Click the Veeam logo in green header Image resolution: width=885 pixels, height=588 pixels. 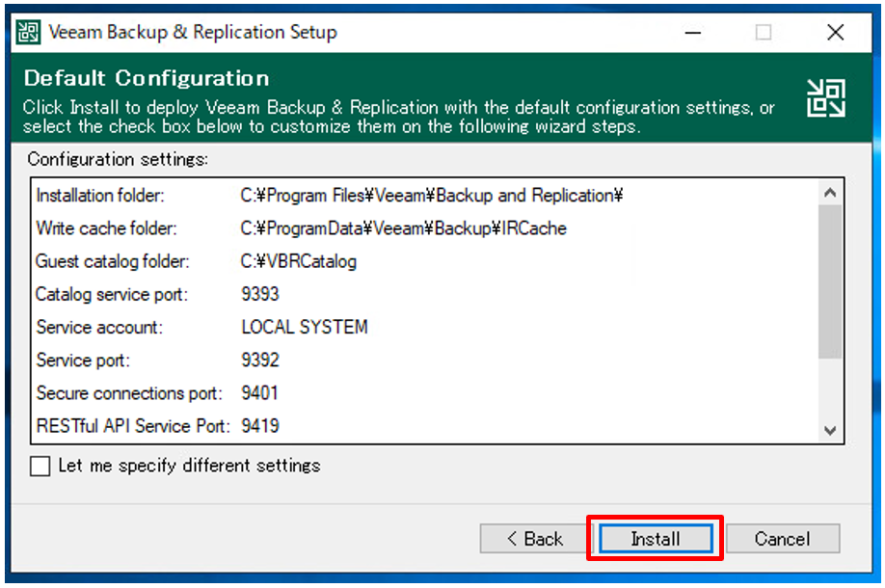point(826,97)
